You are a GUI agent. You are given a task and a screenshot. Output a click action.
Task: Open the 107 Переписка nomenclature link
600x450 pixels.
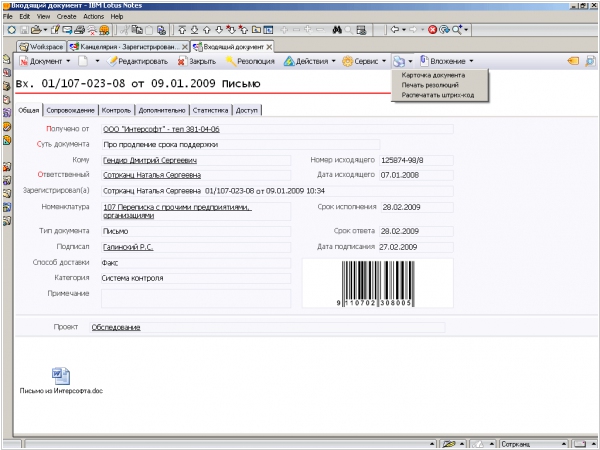[x=177, y=211]
